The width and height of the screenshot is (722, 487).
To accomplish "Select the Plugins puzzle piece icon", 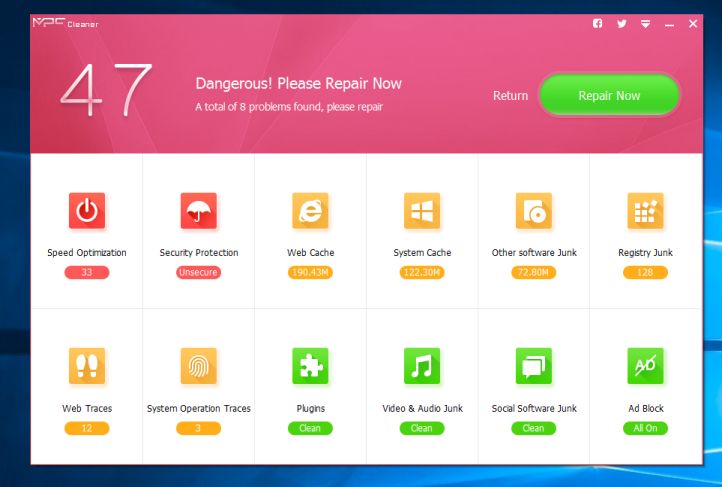I will click(310, 366).
